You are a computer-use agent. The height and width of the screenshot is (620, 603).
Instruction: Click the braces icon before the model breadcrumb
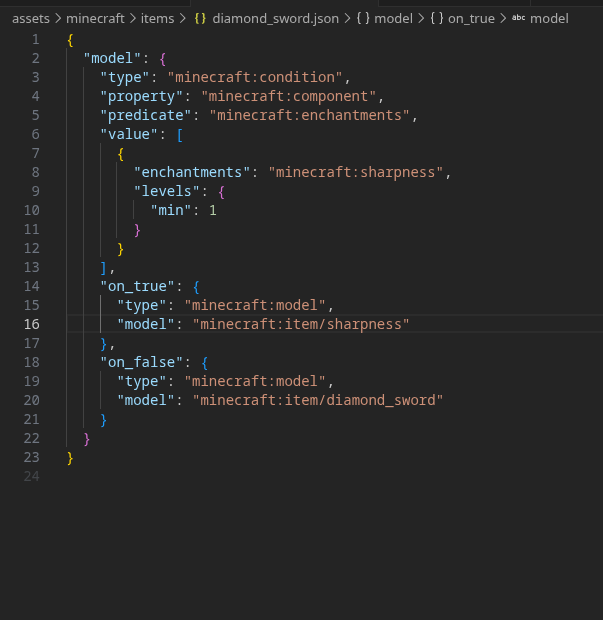point(363,18)
